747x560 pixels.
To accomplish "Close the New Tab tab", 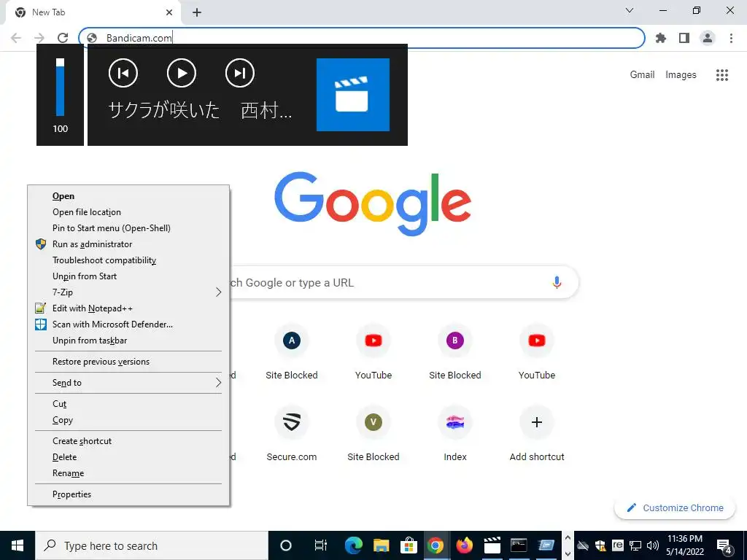I will [x=169, y=12].
